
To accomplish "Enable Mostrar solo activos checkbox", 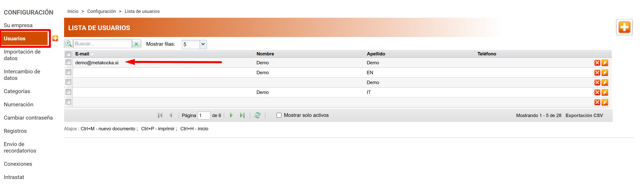I will click(279, 115).
